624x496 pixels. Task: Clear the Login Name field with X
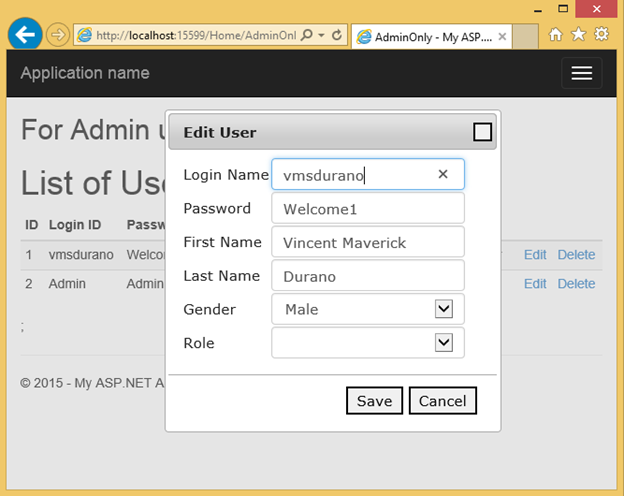443,174
